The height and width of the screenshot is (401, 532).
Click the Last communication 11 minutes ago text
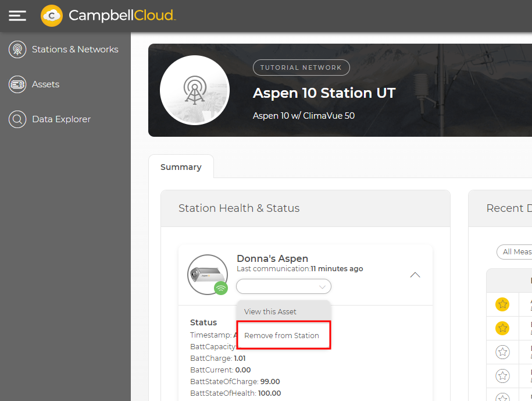tap(300, 268)
